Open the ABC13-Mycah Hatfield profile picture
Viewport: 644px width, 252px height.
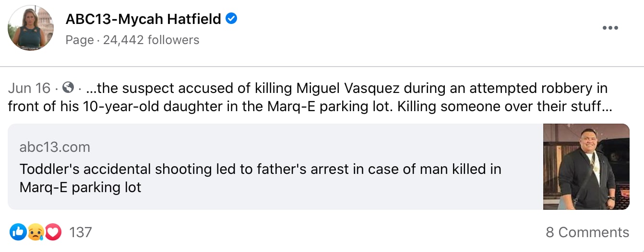tap(31, 28)
